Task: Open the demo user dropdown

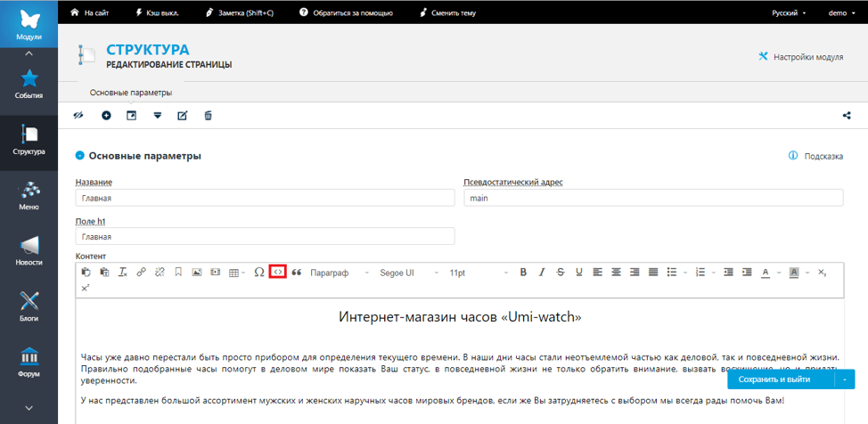Action: 841,12
